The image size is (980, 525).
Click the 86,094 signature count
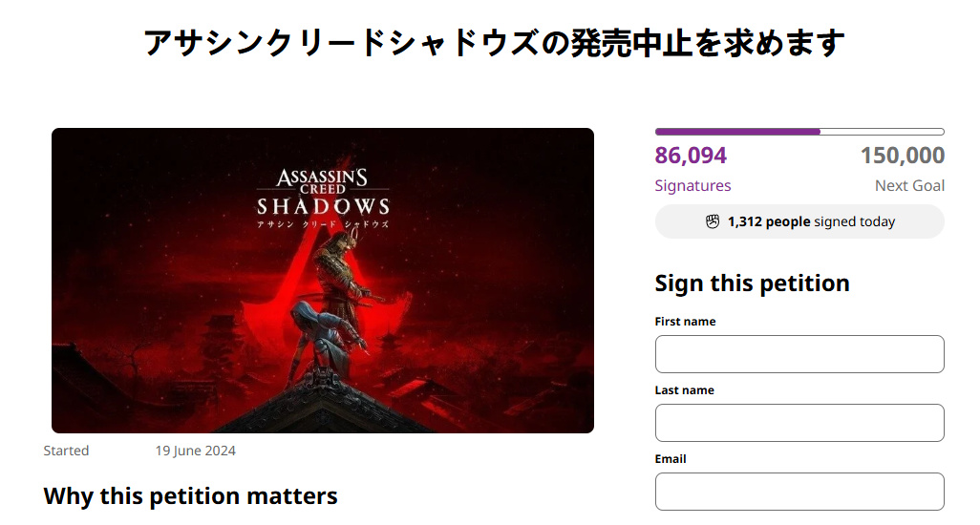(691, 156)
